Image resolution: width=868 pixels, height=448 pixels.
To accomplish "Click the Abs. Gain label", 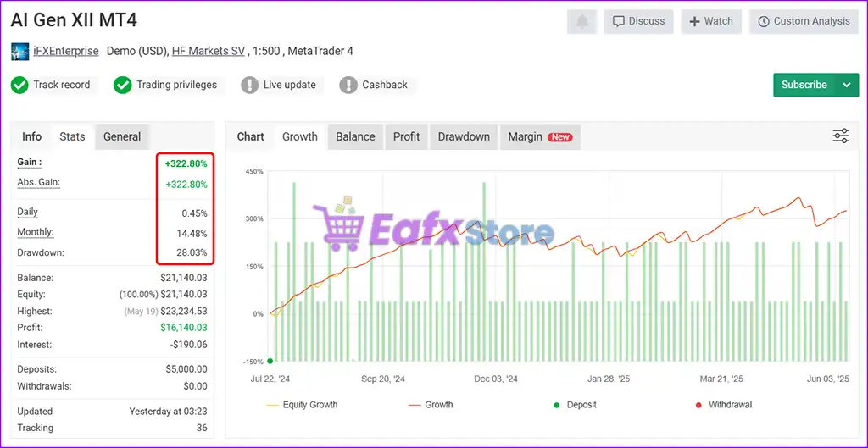I will point(38,182).
